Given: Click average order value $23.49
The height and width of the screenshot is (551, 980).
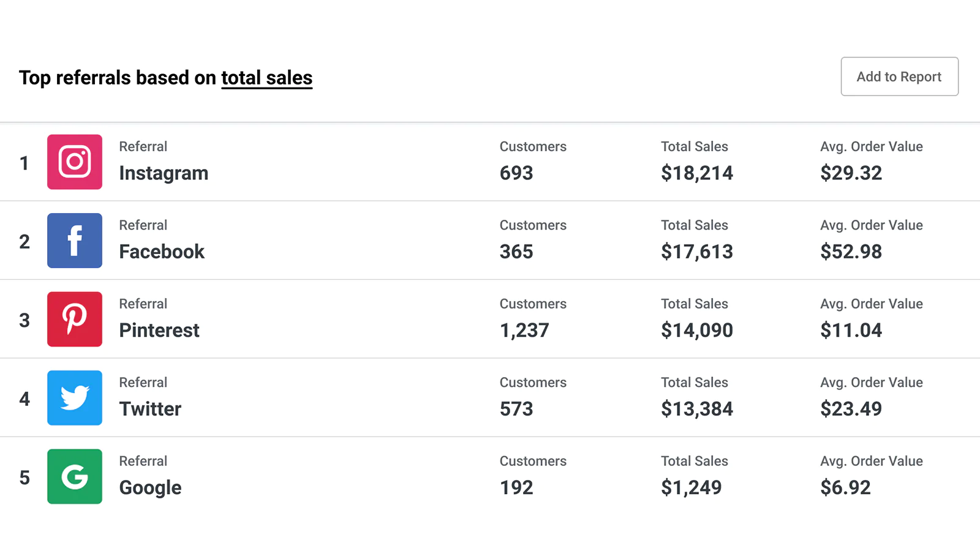Looking at the screenshot, I should (851, 409).
